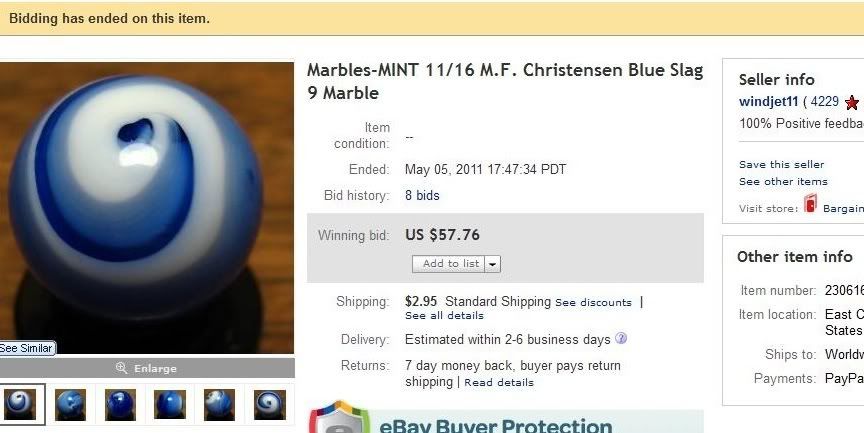
Task: Select the fourth marble thumbnail
Action: (x=170, y=405)
